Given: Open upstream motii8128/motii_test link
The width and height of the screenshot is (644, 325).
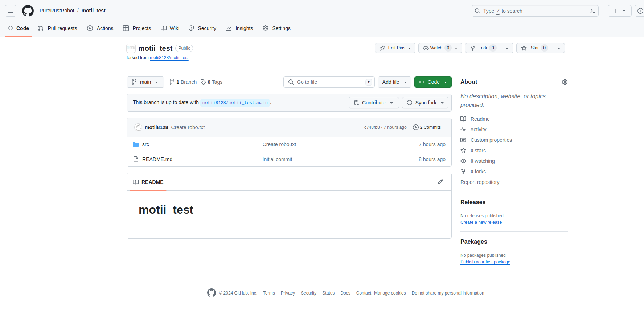Looking at the screenshot, I should coord(169,58).
